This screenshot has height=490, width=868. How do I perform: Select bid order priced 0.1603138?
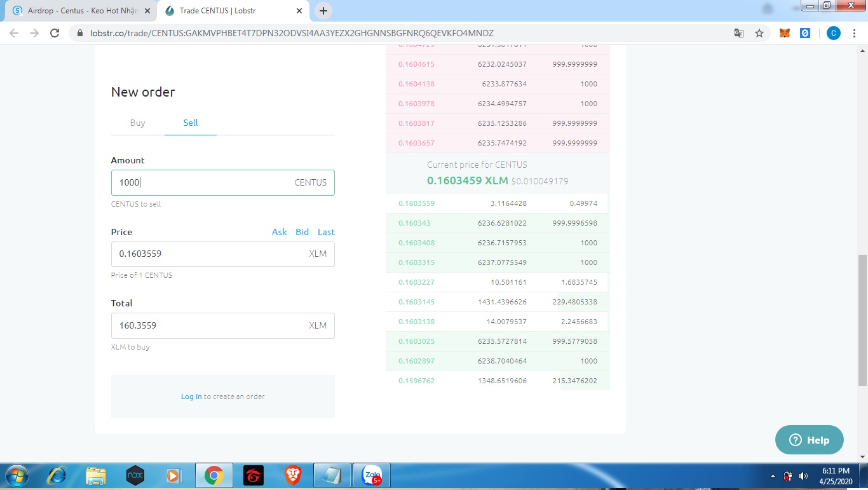pos(498,322)
